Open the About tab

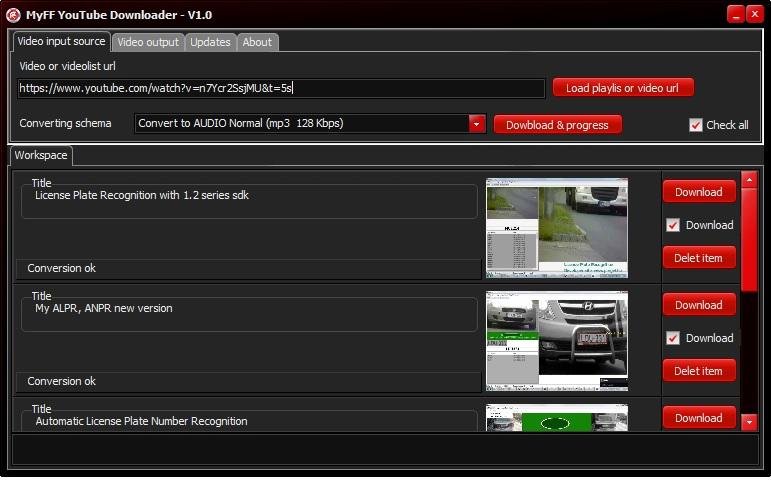(x=257, y=42)
